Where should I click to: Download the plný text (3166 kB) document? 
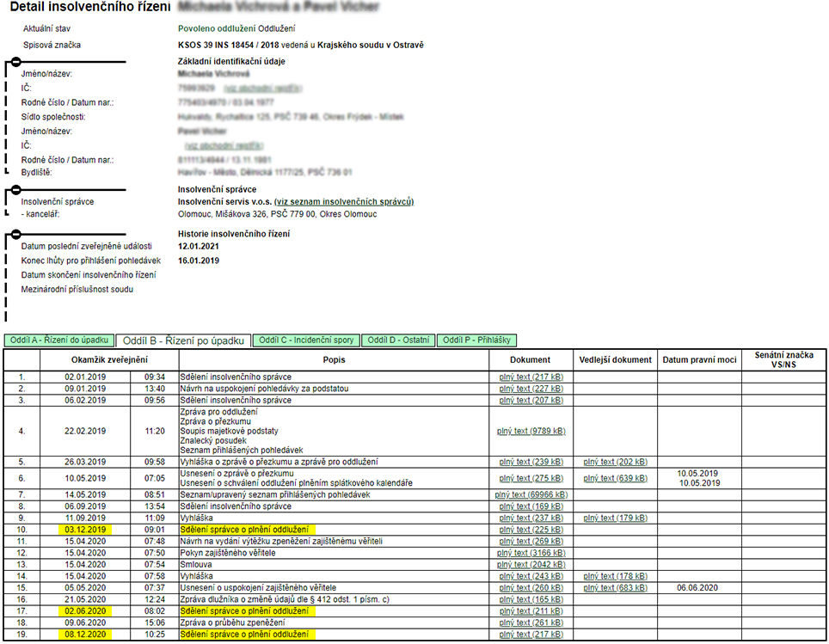(x=531, y=553)
